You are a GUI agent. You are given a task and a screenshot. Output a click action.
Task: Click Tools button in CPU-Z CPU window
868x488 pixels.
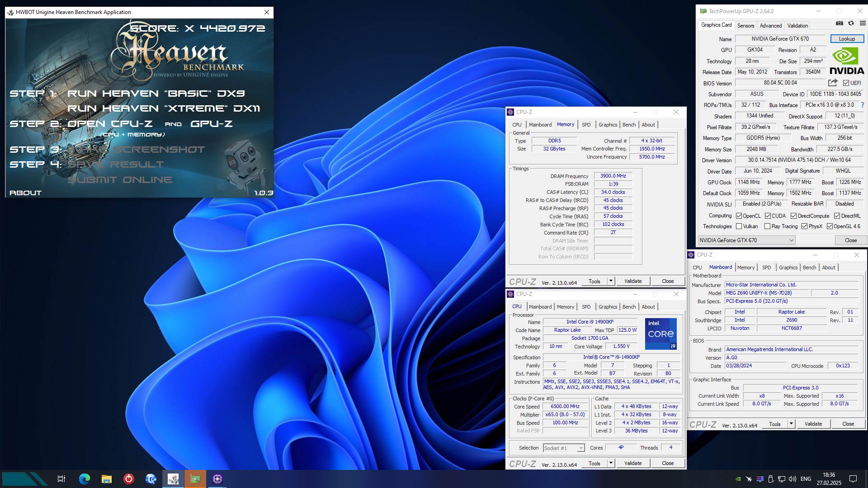[594, 463]
